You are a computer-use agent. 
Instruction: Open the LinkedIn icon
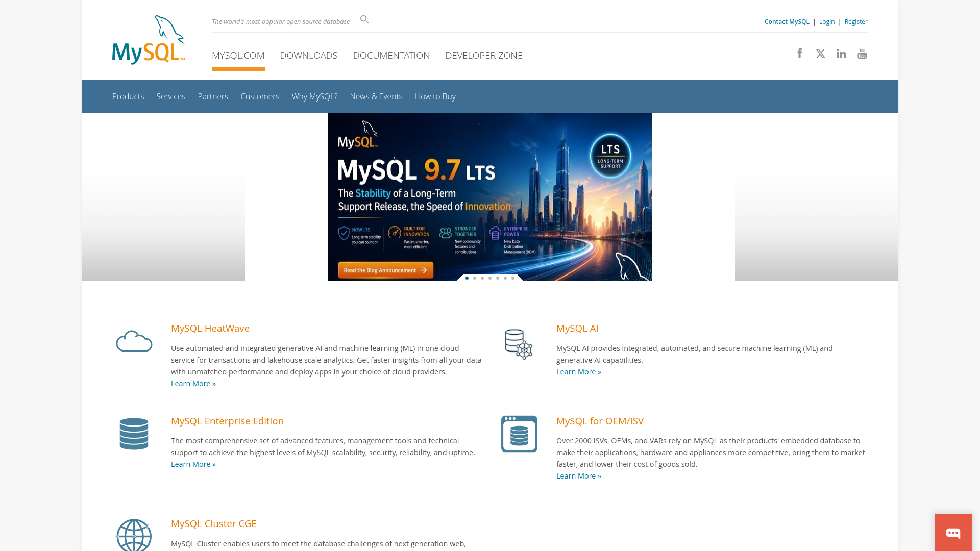click(841, 54)
